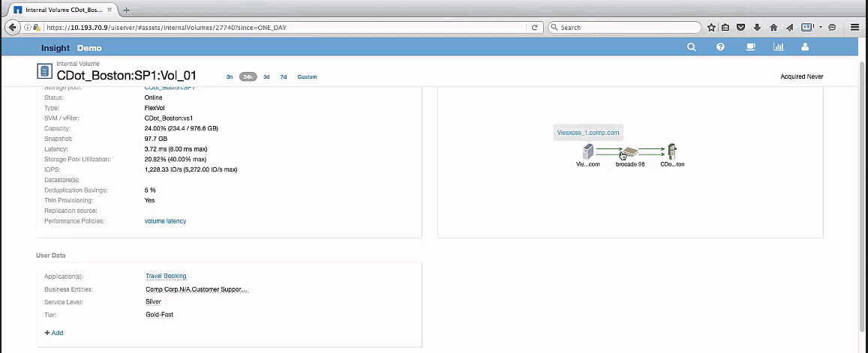868x353 pixels.
Task: Click the User Data section heading
Action: (51, 256)
